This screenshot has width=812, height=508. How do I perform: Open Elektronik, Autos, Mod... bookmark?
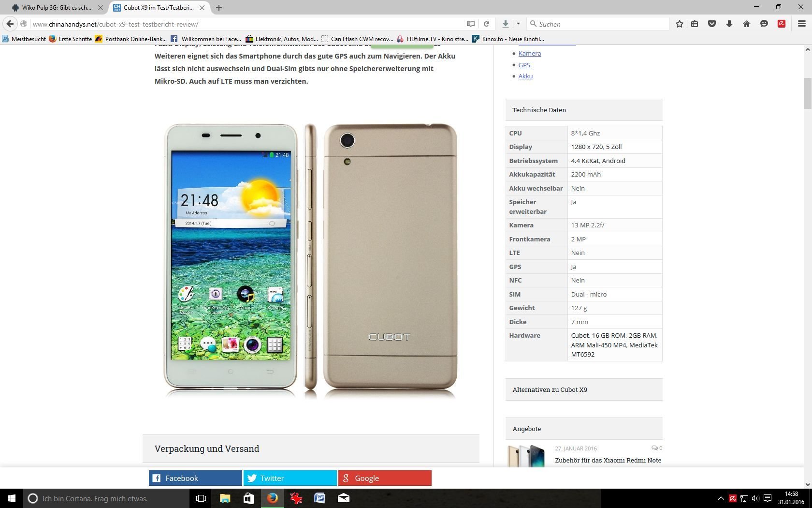pos(282,39)
